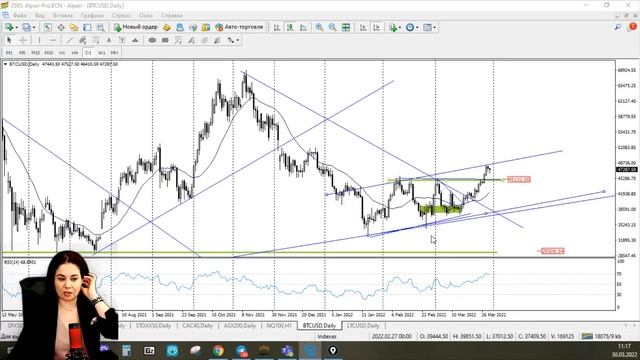Switch to the LTCUSD,Daily chart tab
Screen dimensions: 640x360
pyautogui.click(x=363, y=326)
